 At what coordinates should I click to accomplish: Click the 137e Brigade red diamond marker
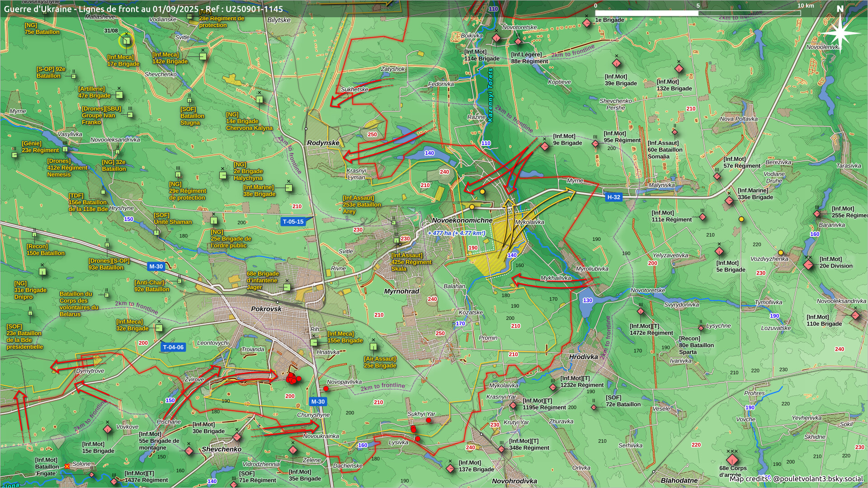(x=450, y=469)
